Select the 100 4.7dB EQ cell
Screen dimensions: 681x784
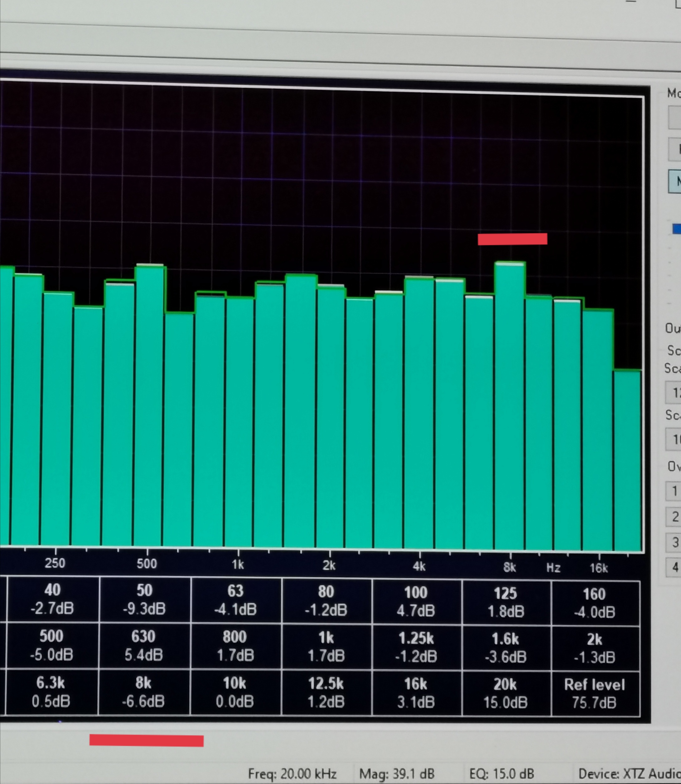[416, 602]
